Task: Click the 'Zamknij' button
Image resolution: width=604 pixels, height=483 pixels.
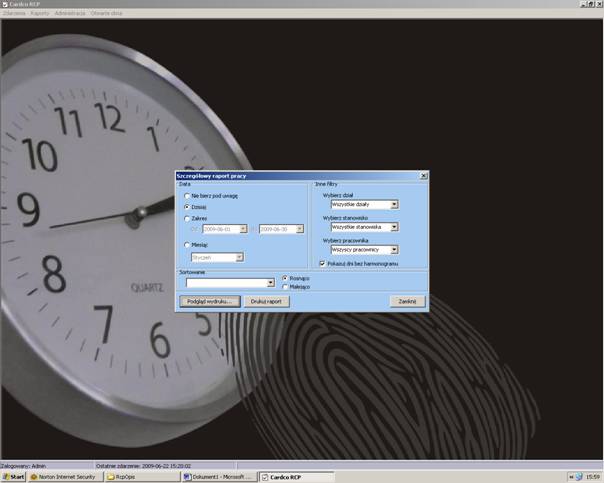Action: tap(408, 302)
